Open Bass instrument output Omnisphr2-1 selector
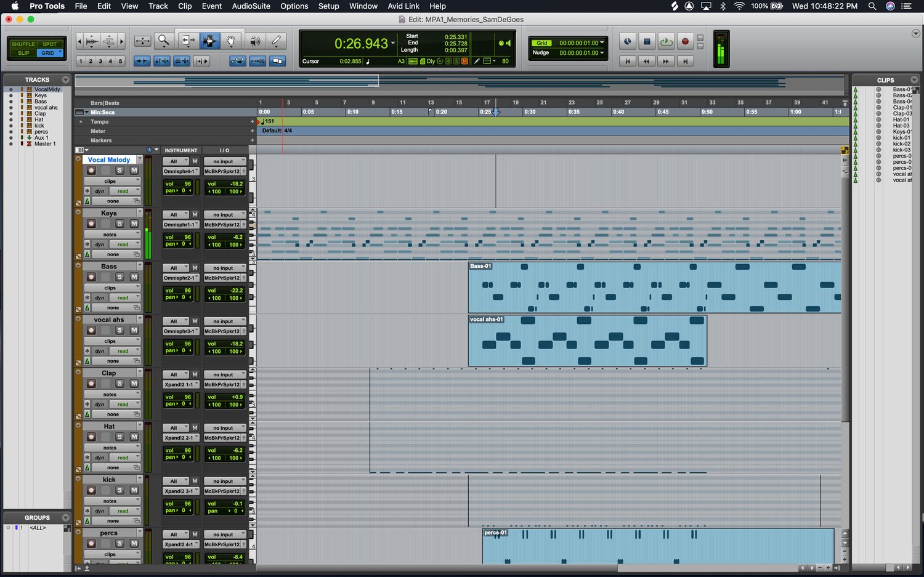924x577 pixels. pos(181,278)
